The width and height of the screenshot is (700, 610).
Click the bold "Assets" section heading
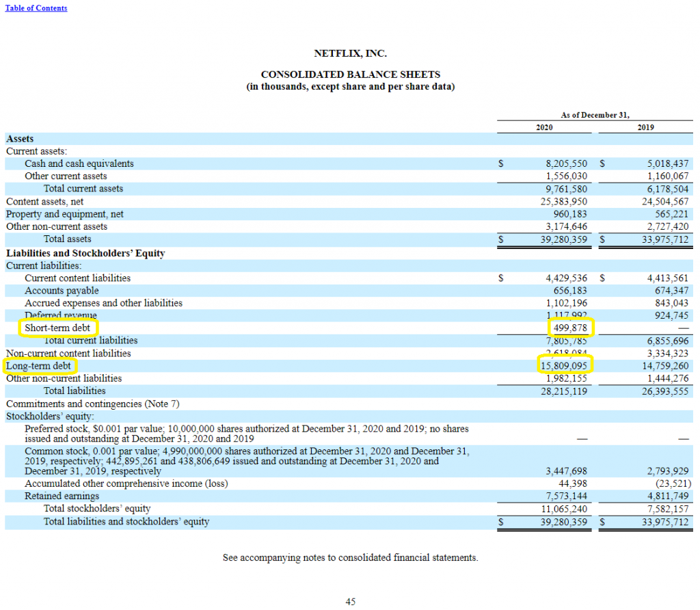(20, 139)
